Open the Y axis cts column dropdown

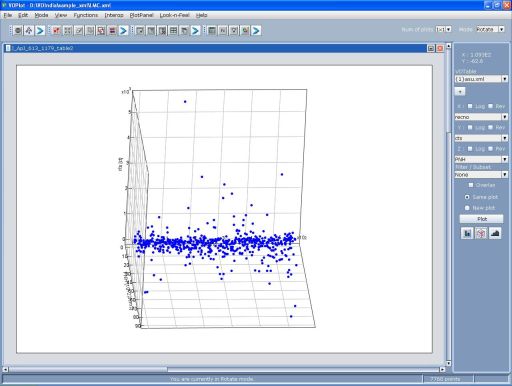tap(481, 138)
